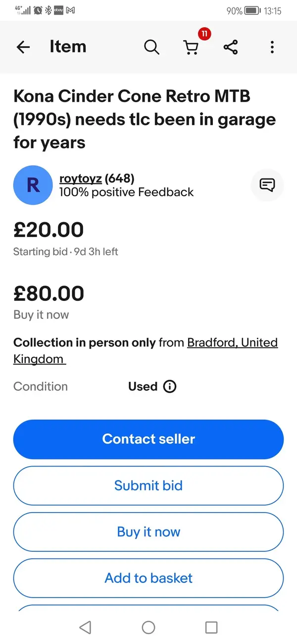Tap the Android back navigation triangle
This screenshot has width=297, height=644.
pyautogui.click(x=85, y=627)
